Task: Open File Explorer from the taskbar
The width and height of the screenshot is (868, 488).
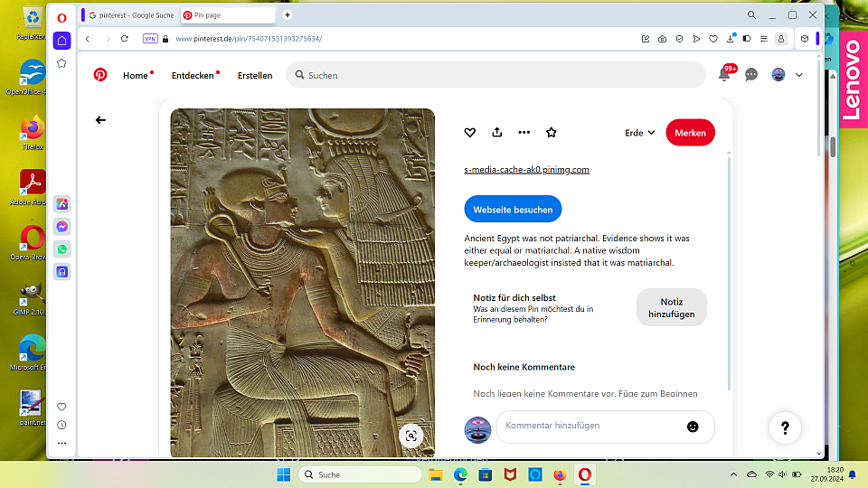Action: pos(436,474)
